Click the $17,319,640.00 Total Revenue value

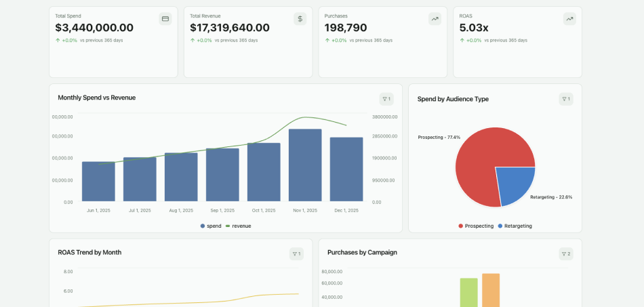point(230,28)
